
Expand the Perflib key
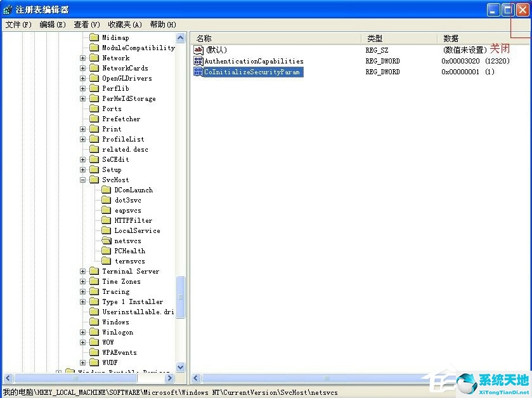click(82, 89)
